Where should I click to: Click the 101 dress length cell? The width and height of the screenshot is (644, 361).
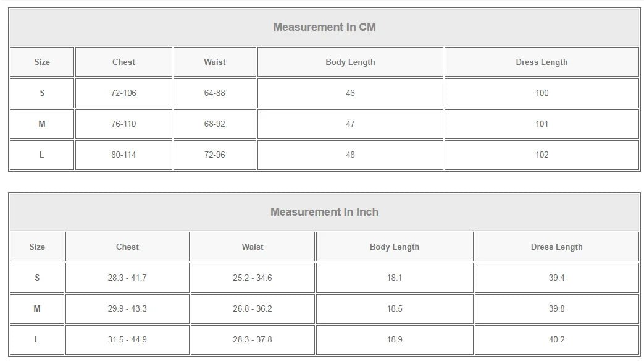click(542, 124)
